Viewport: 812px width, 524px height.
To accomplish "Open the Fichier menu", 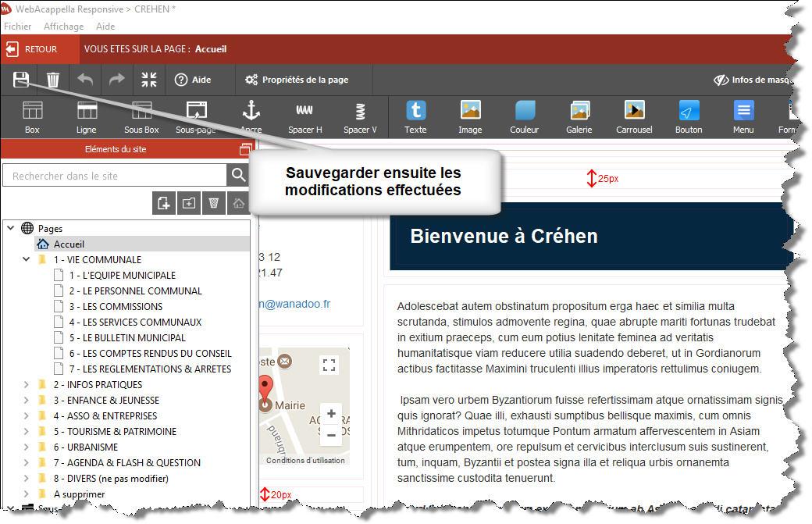I will pos(18,27).
